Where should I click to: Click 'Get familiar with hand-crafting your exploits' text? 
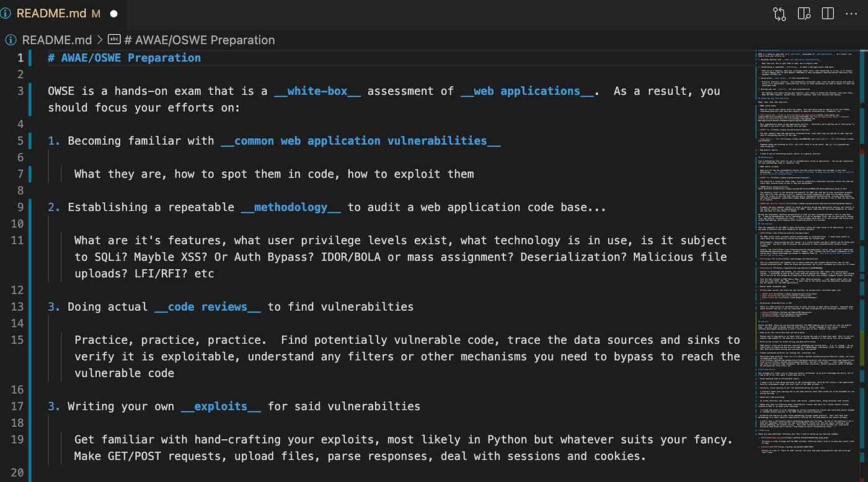click(x=224, y=439)
